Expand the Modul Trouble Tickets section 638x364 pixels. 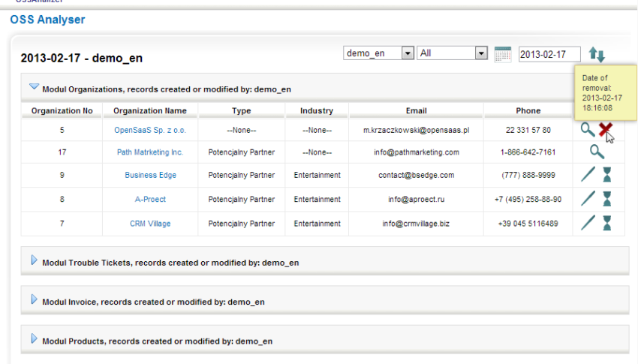(34, 260)
